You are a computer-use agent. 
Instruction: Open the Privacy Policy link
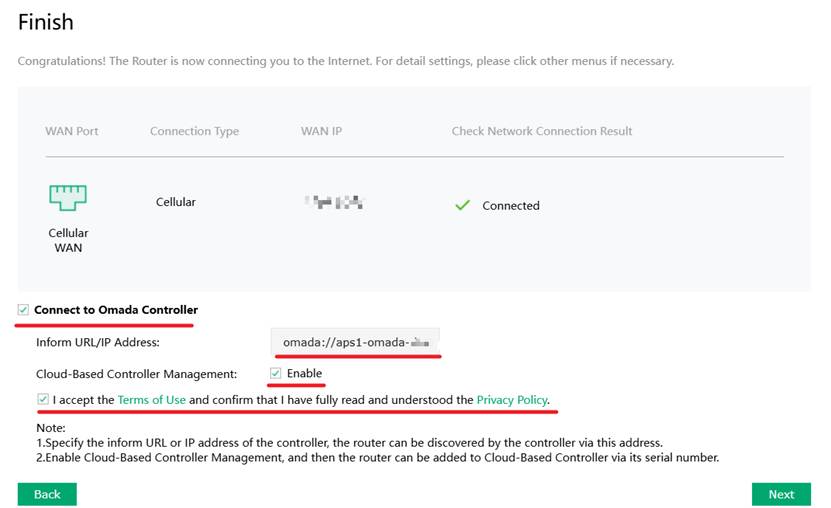tap(511, 400)
